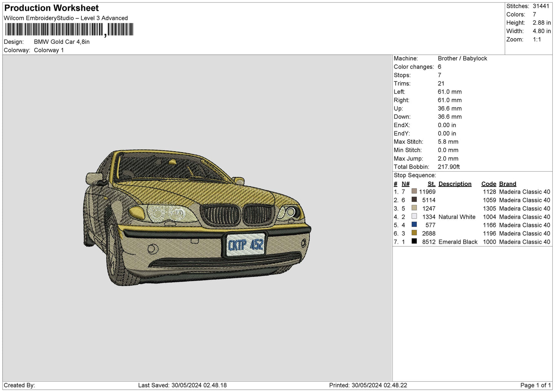The width and height of the screenshot is (555, 392).
Task: Click 'Created By:' in the footer
Action: click(19, 385)
